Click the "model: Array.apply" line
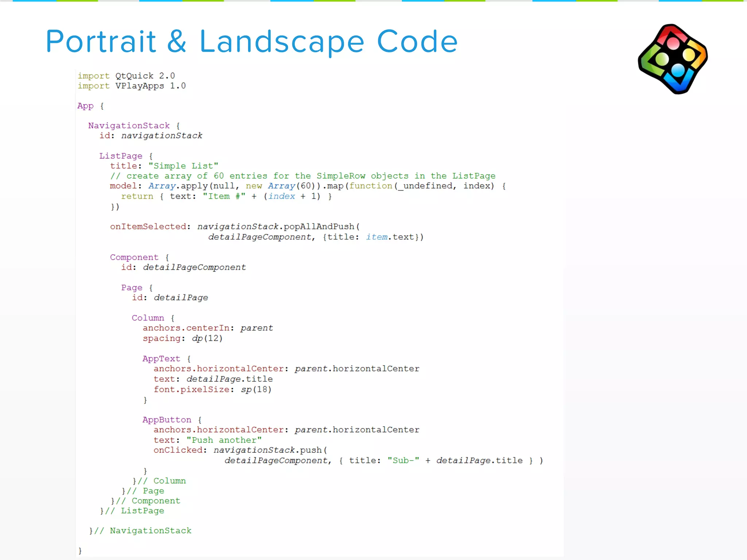Screen dimensions: 747x560 (x=308, y=186)
